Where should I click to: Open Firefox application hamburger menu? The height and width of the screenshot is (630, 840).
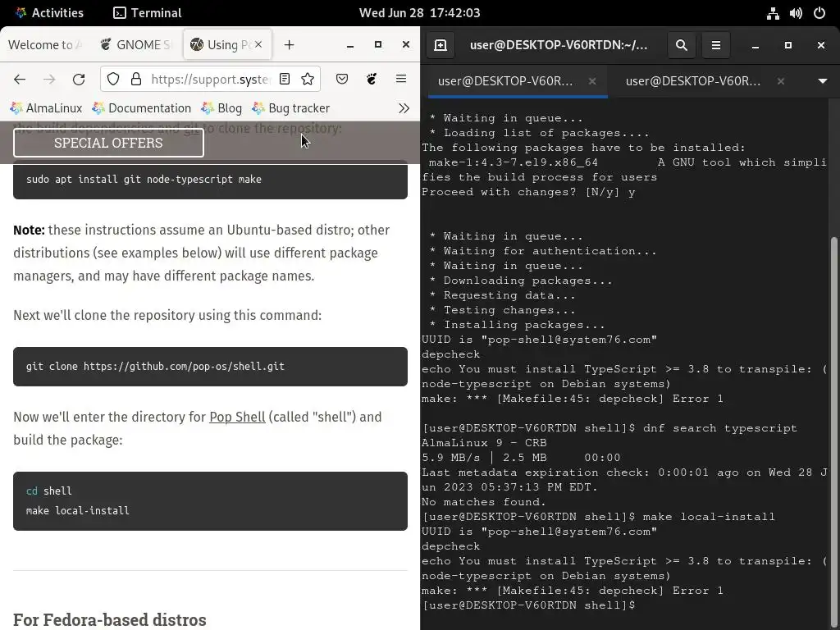[400, 80]
